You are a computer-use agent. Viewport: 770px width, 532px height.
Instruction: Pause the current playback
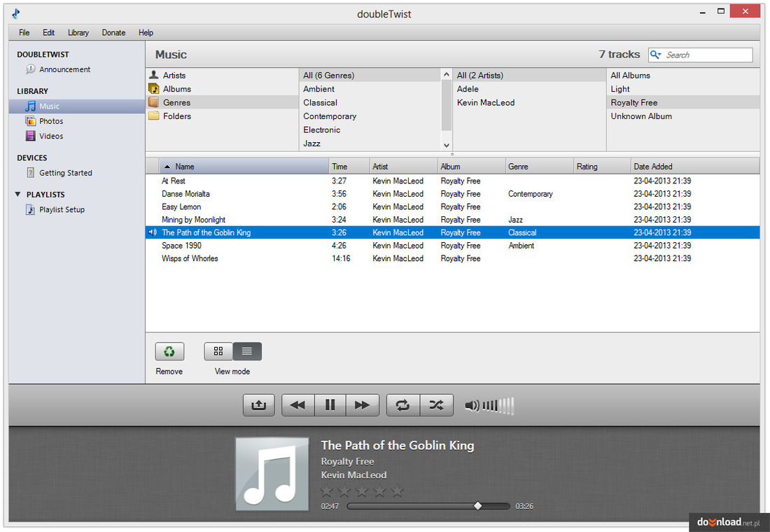pyautogui.click(x=330, y=405)
